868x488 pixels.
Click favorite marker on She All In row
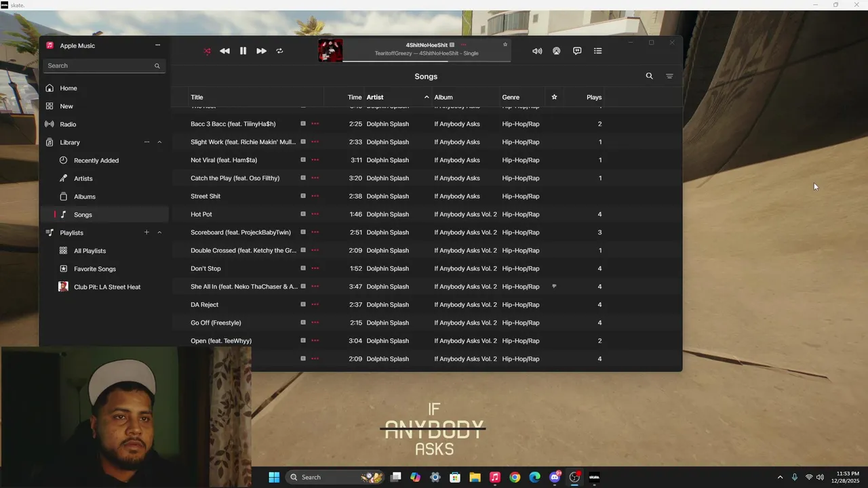tap(554, 286)
